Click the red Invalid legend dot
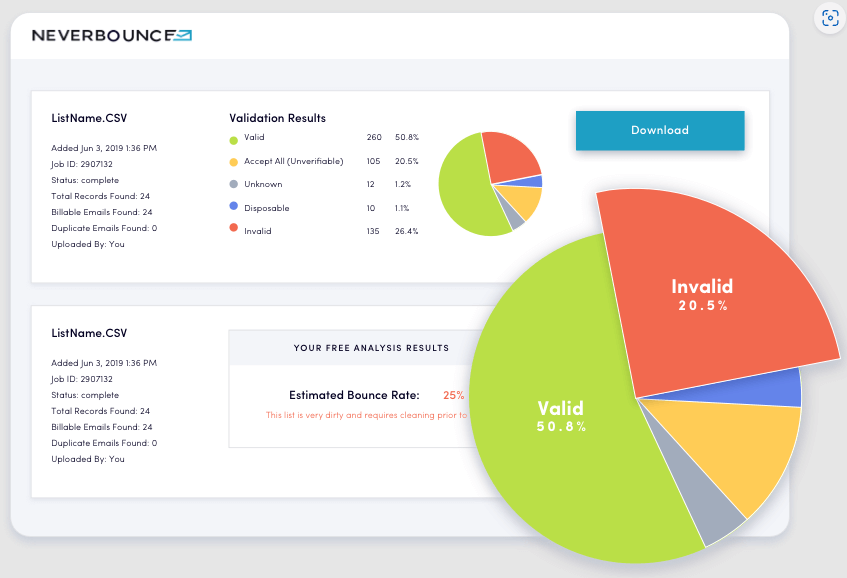Image resolution: width=847 pixels, height=578 pixels. point(233,227)
